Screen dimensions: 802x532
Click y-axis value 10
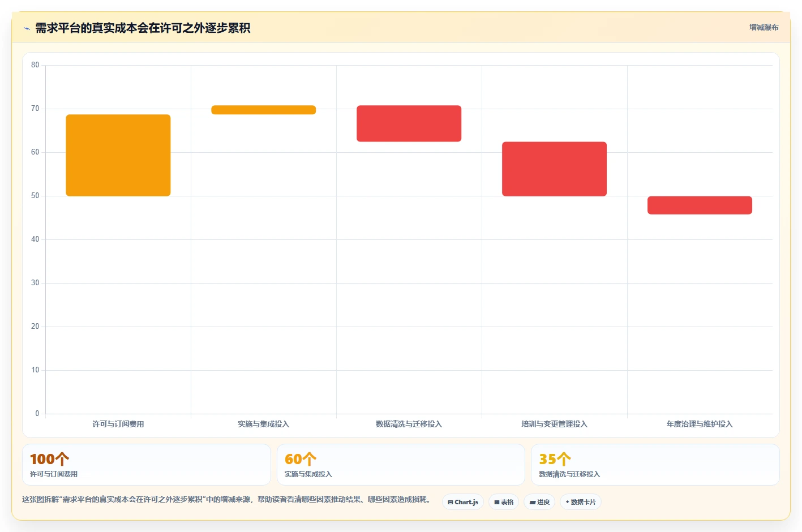coord(35,370)
